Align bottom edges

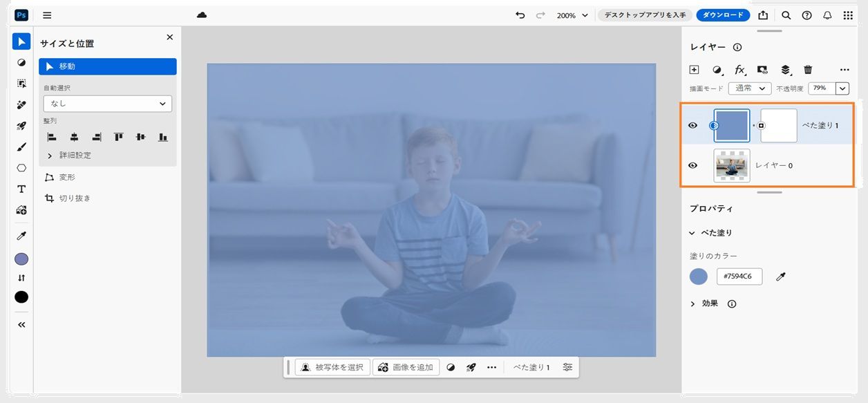[x=163, y=137]
